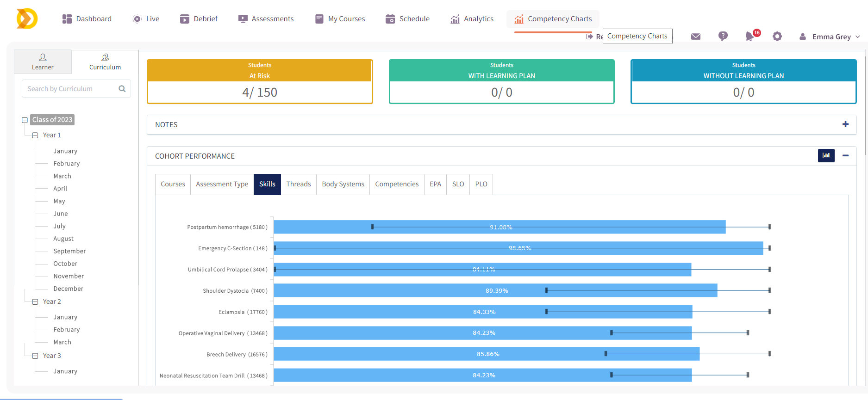Open the Emma Grey user dropdown
This screenshot has width=868, height=400.
tap(831, 37)
